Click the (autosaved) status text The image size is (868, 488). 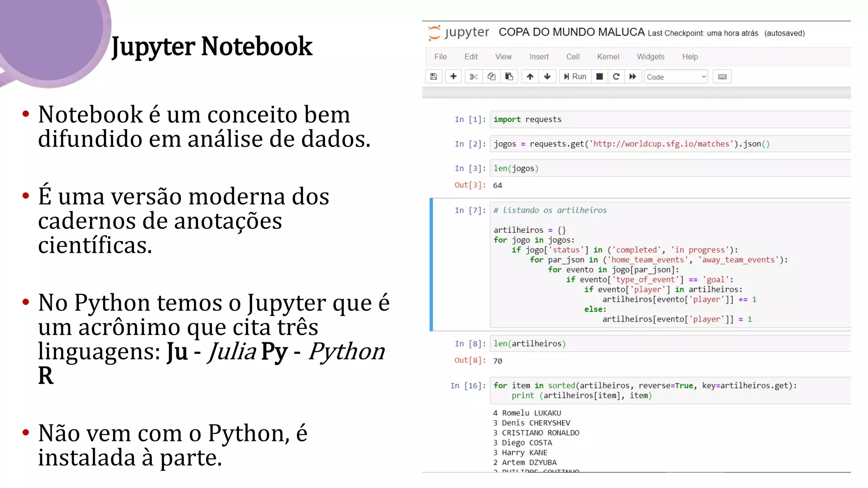(785, 33)
